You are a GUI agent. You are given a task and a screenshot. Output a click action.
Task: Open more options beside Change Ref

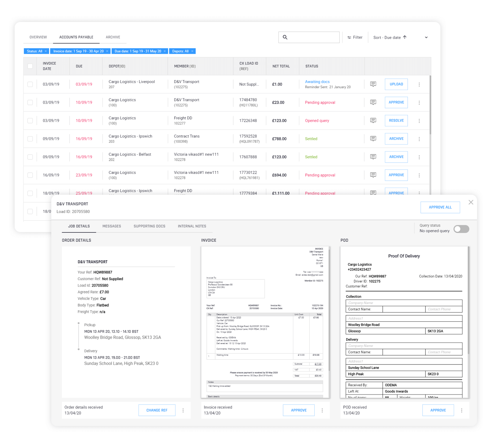[x=183, y=410]
